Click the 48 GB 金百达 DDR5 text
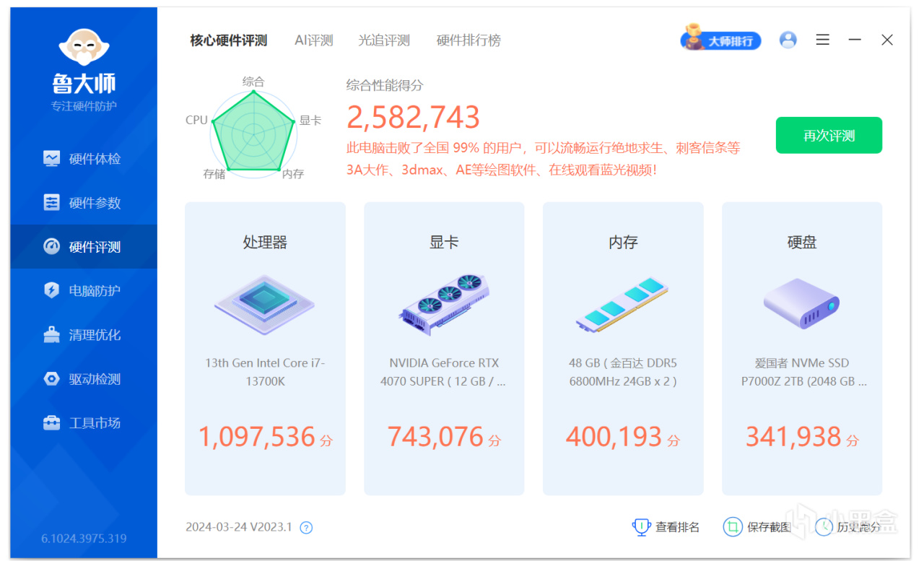The height and width of the screenshot is (561, 924). 623,372
